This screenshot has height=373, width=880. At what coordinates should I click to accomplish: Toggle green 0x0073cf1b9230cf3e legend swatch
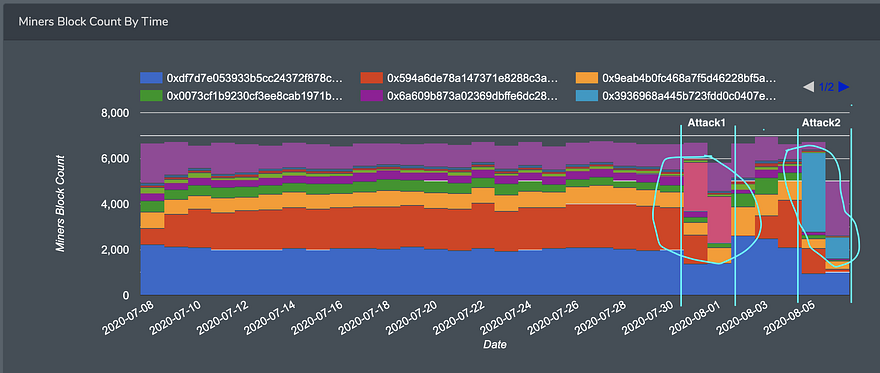pos(152,96)
